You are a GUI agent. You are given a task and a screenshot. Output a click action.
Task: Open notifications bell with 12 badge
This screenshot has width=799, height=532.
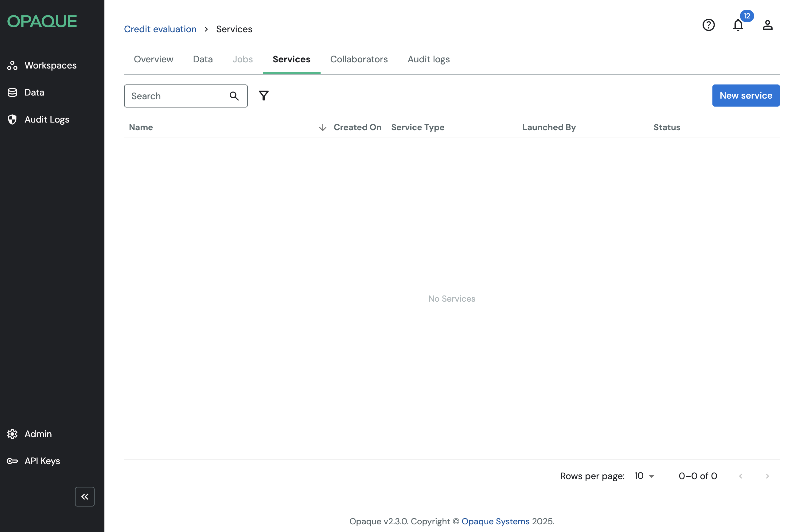pos(738,25)
